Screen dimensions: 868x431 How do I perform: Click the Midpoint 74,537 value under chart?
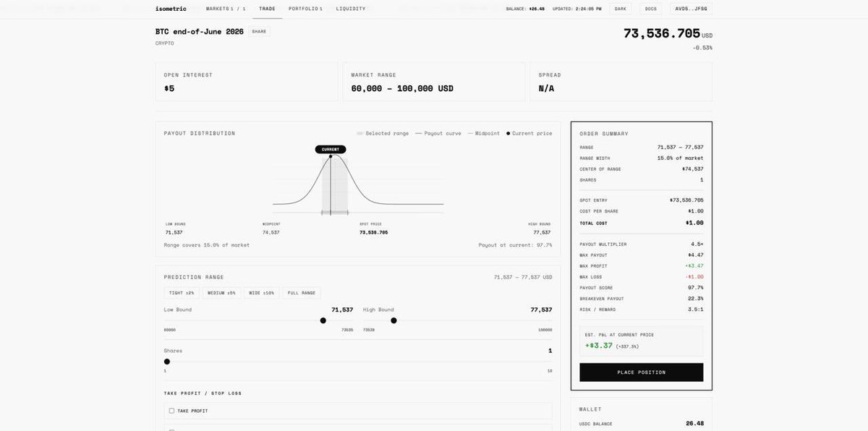pos(271,232)
